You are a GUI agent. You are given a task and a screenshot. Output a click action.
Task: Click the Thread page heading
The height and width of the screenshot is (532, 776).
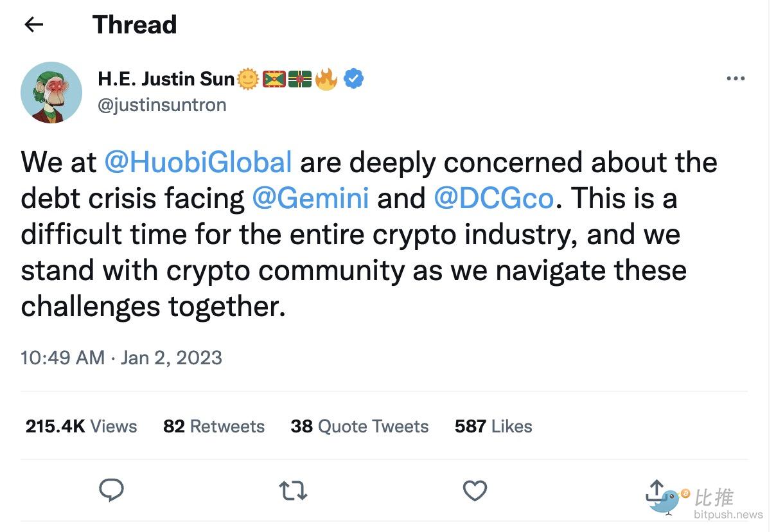[x=134, y=25]
